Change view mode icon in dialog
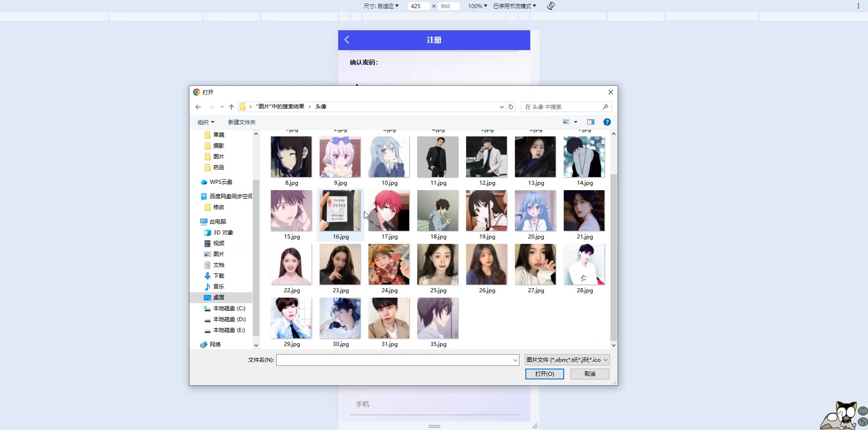 [x=566, y=122]
